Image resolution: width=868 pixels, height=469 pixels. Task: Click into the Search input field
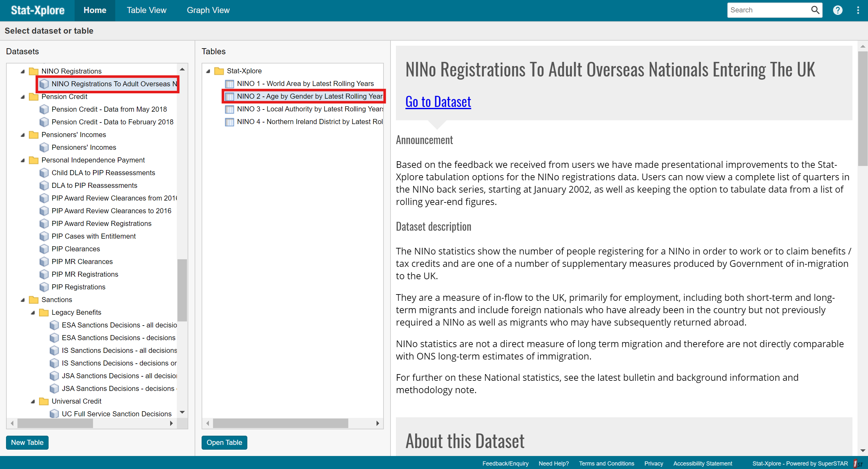pyautogui.click(x=768, y=10)
